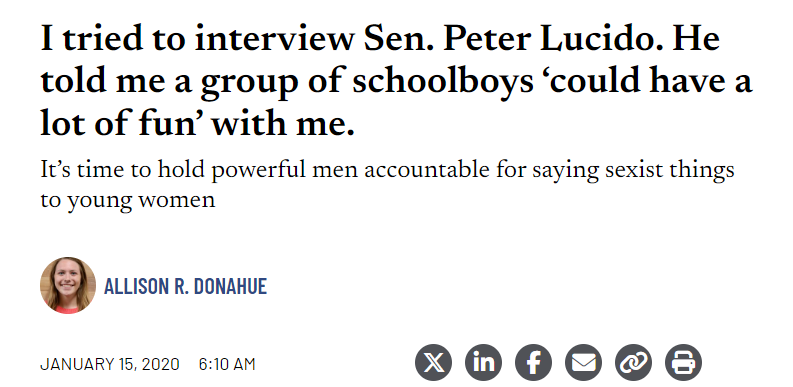
Task: Click the author's profile photo
Action: [x=68, y=285]
